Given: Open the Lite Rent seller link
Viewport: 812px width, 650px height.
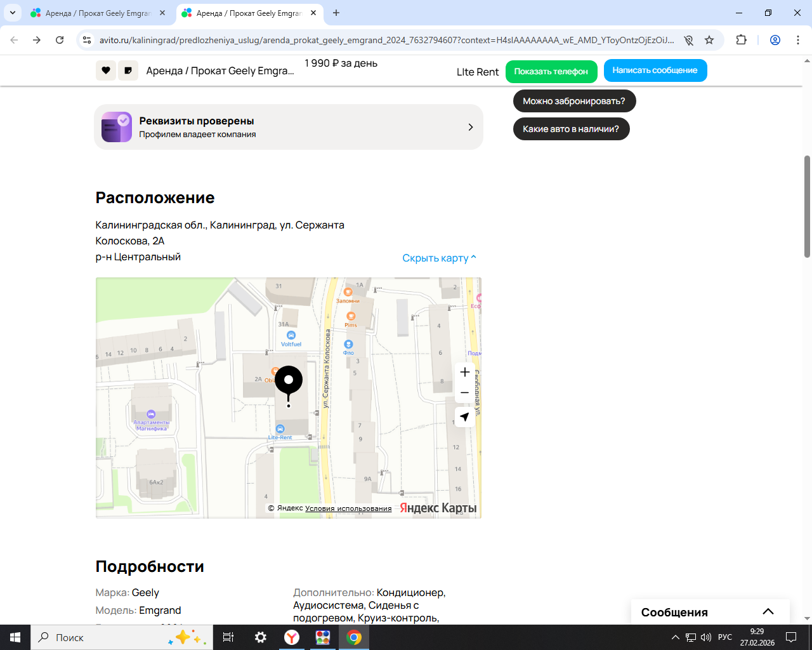Looking at the screenshot, I should (x=478, y=72).
